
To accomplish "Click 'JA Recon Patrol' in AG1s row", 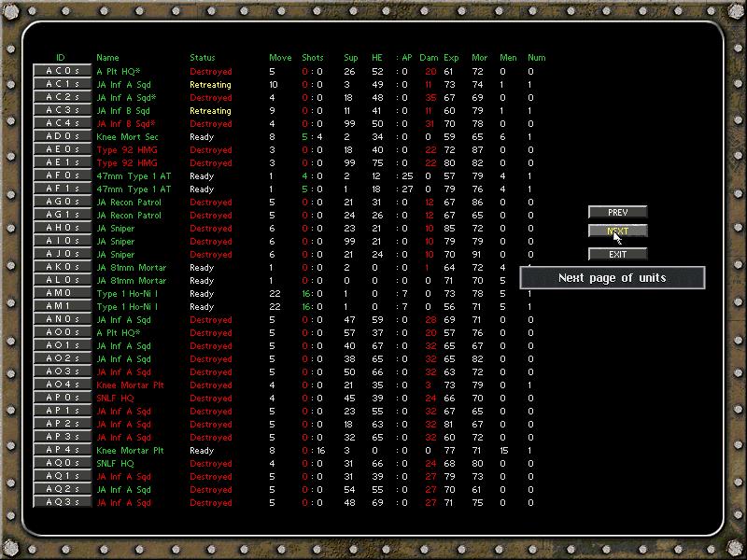I will [x=129, y=216].
